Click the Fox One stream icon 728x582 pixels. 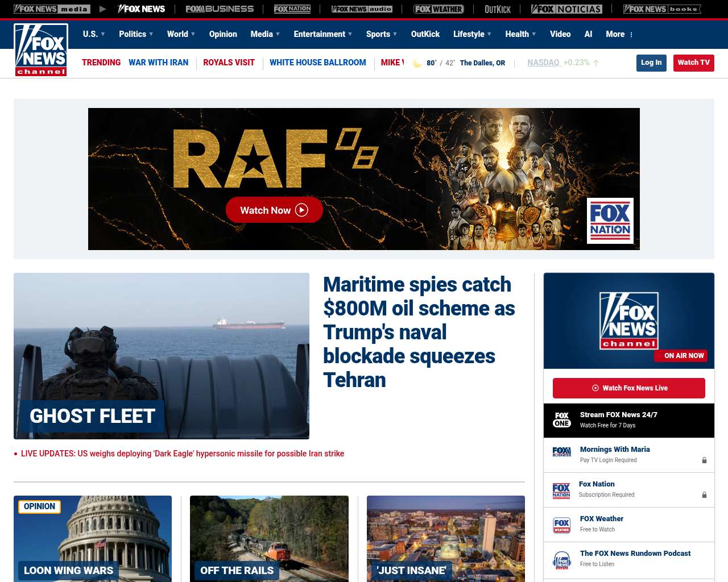(562, 420)
